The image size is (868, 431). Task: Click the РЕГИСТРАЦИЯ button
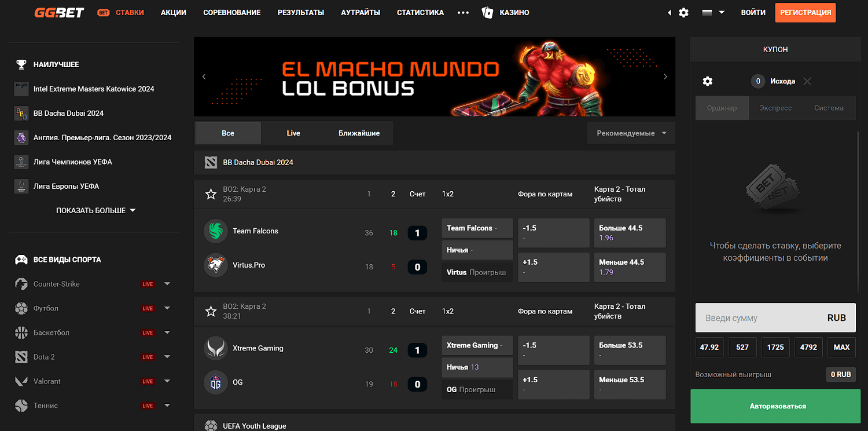[806, 12]
